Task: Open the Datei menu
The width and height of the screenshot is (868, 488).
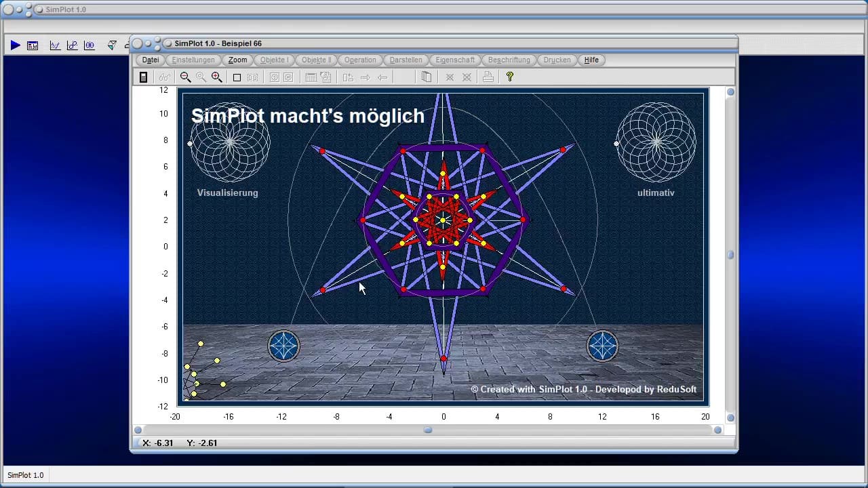Action: [x=151, y=60]
